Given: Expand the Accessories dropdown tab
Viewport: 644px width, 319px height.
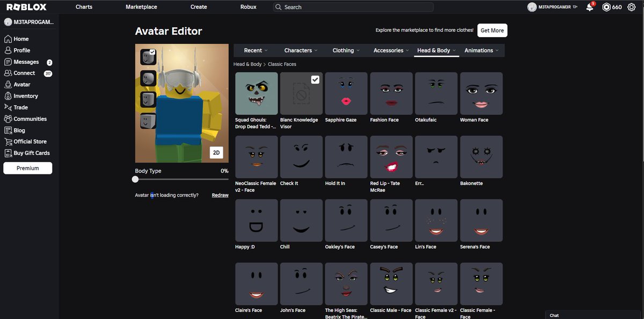Looking at the screenshot, I should click(x=391, y=50).
